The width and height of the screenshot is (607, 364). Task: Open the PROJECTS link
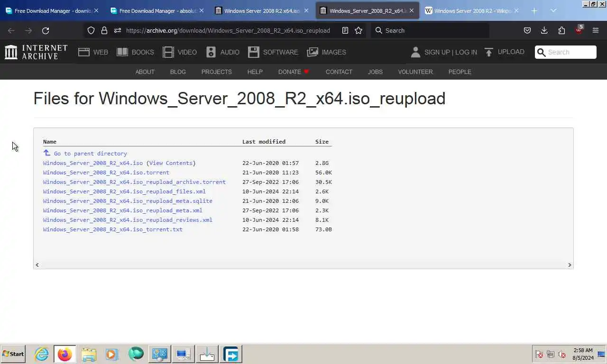click(x=216, y=72)
